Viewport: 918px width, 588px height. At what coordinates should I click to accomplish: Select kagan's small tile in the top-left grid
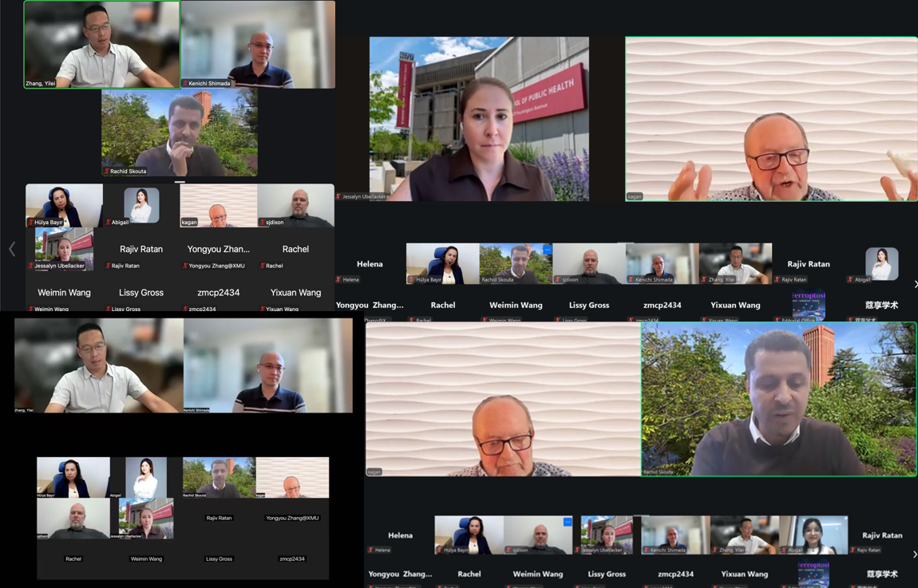pyautogui.click(x=219, y=205)
